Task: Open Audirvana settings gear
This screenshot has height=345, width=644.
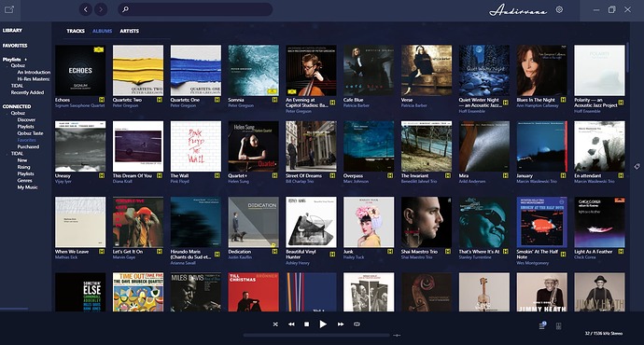Action: (x=559, y=10)
